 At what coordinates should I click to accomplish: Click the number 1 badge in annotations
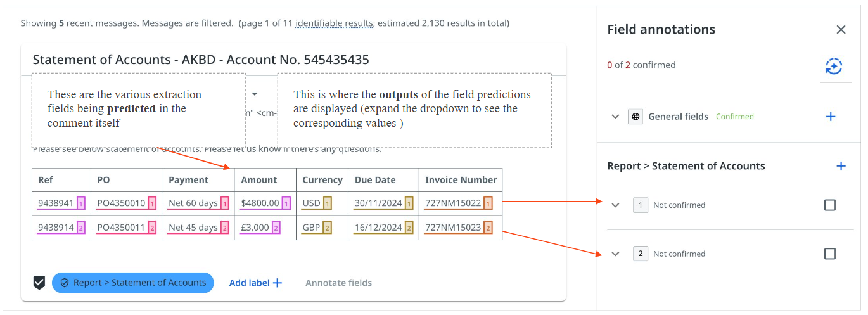pyautogui.click(x=640, y=205)
